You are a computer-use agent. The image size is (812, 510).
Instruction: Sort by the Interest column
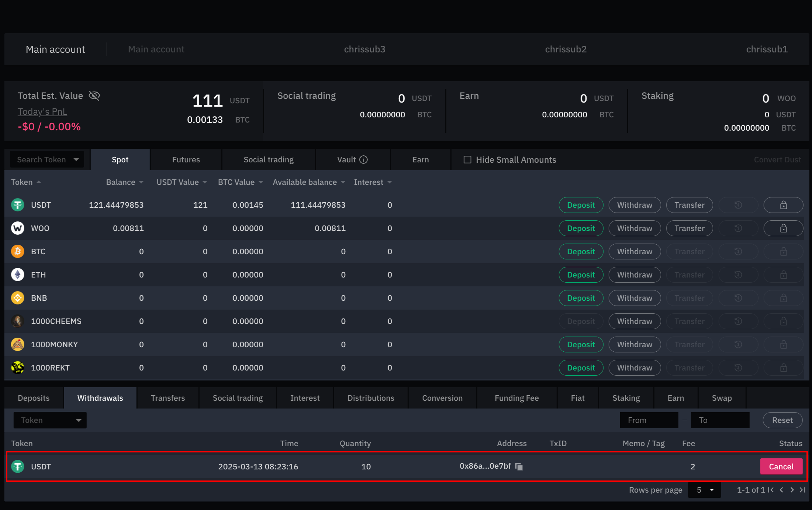(x=373, y=182)
